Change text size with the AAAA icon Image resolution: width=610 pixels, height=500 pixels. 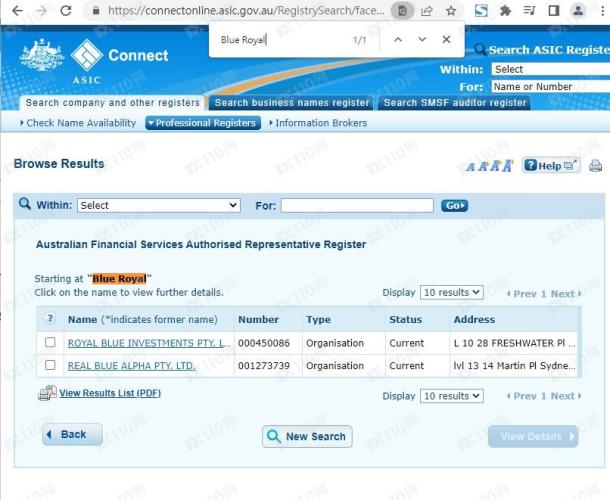tap(490, 166)
